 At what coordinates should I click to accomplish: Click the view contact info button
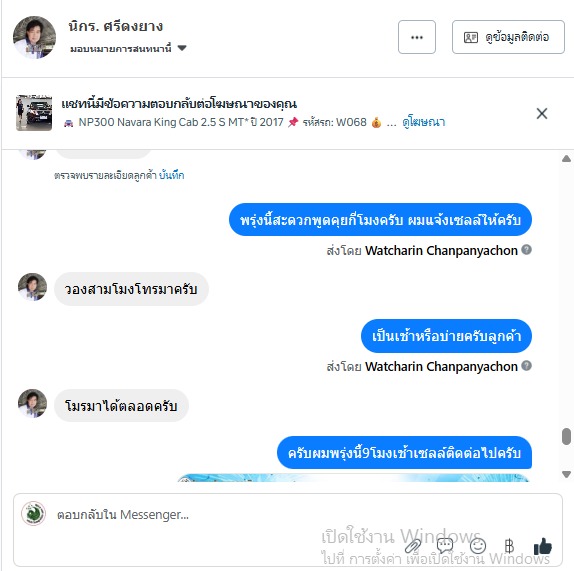click(x=508, y=37)
